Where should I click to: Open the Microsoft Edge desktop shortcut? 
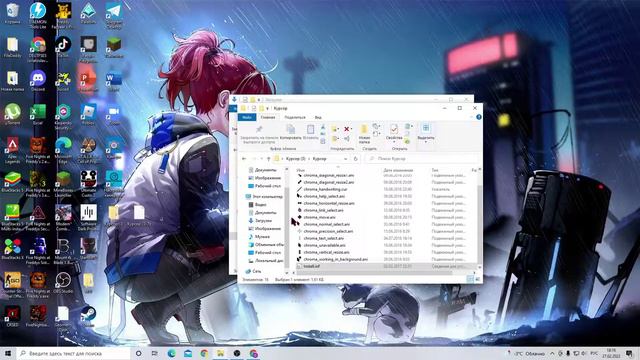(x=63, y=150)
